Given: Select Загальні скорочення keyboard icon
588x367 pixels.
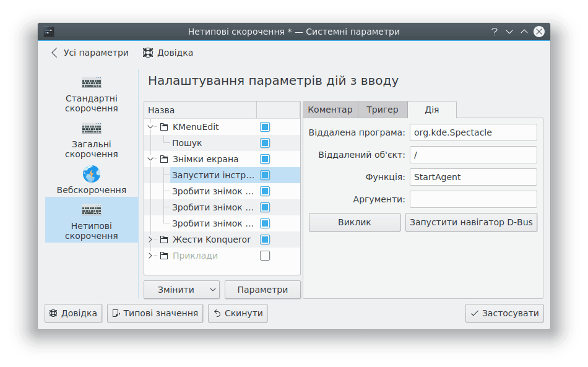Looking at the screenshot, I should pos(92,129).
